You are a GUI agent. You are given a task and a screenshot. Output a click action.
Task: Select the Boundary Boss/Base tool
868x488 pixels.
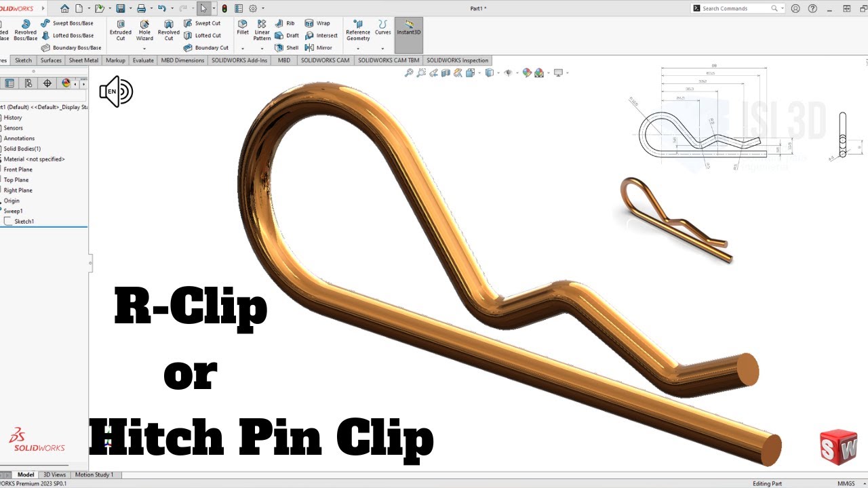pos(71,47)
